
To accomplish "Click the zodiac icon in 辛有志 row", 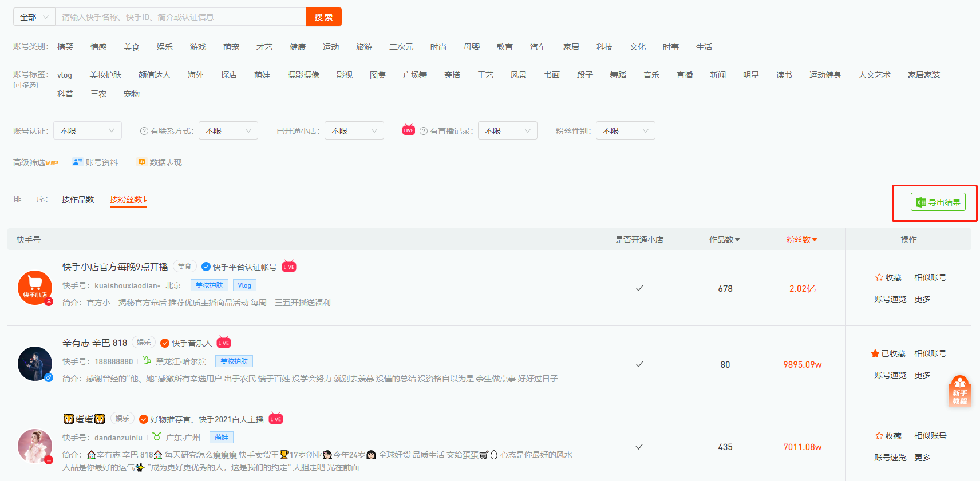I will (147, 360).
